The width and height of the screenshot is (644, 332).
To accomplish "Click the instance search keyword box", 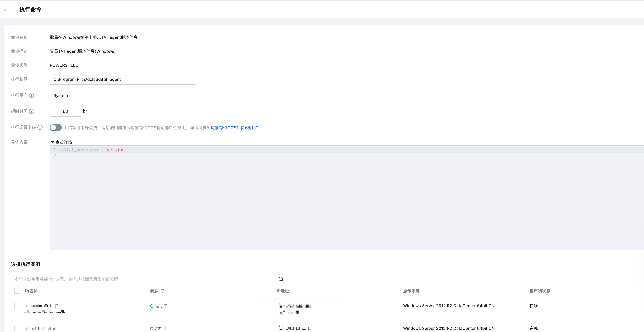I will (143, 279).
